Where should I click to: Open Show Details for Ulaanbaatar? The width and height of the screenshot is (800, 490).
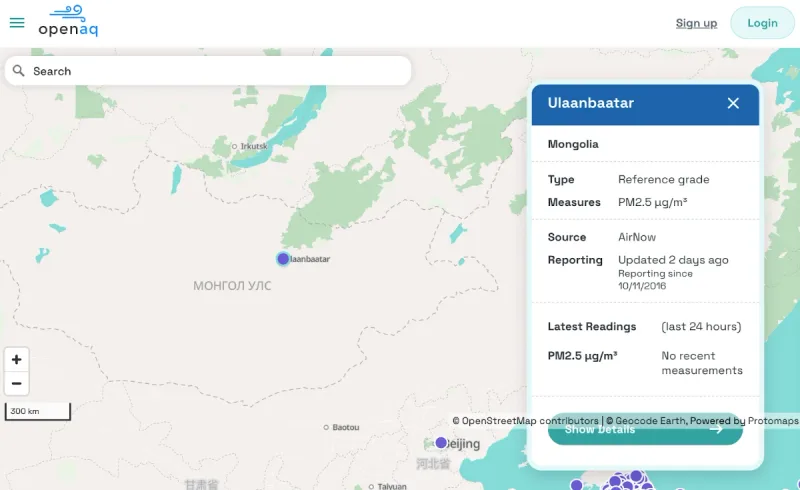(645, 429)
